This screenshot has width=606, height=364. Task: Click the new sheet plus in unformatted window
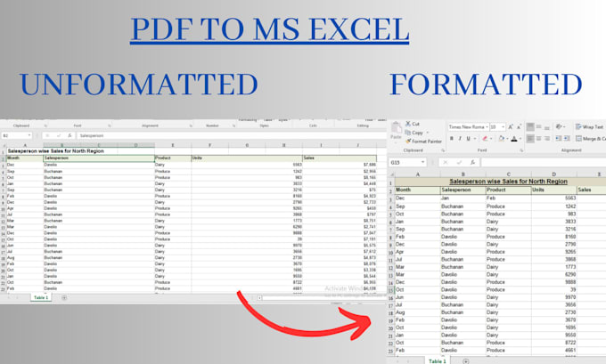[x=64, y=297]
